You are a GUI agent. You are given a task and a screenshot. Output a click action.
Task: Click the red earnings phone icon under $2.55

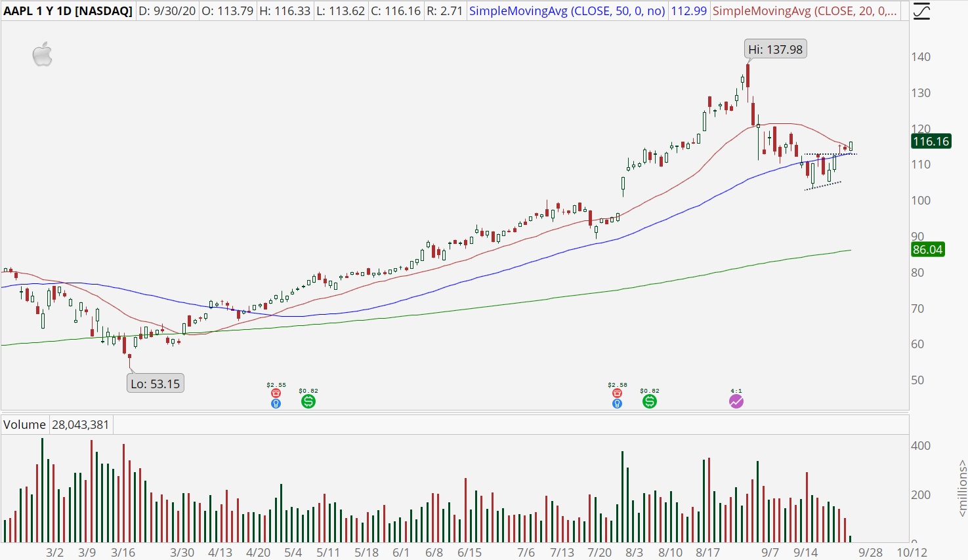276,393
